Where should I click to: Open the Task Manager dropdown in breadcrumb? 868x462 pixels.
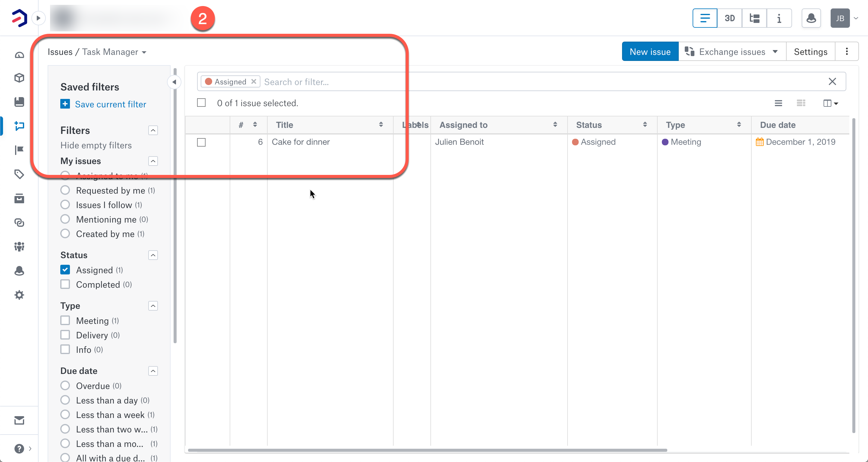[x=114, y=52]
